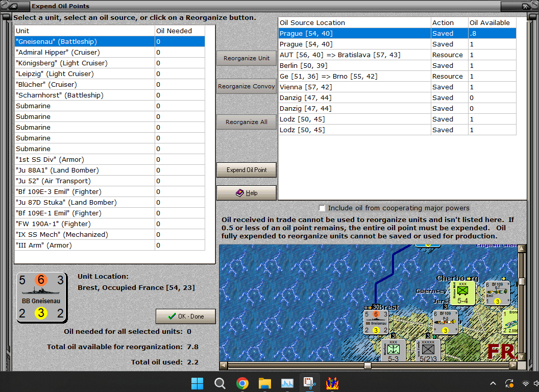Click the map scroll right arrow
539x392 pixels.
(513, 365)
